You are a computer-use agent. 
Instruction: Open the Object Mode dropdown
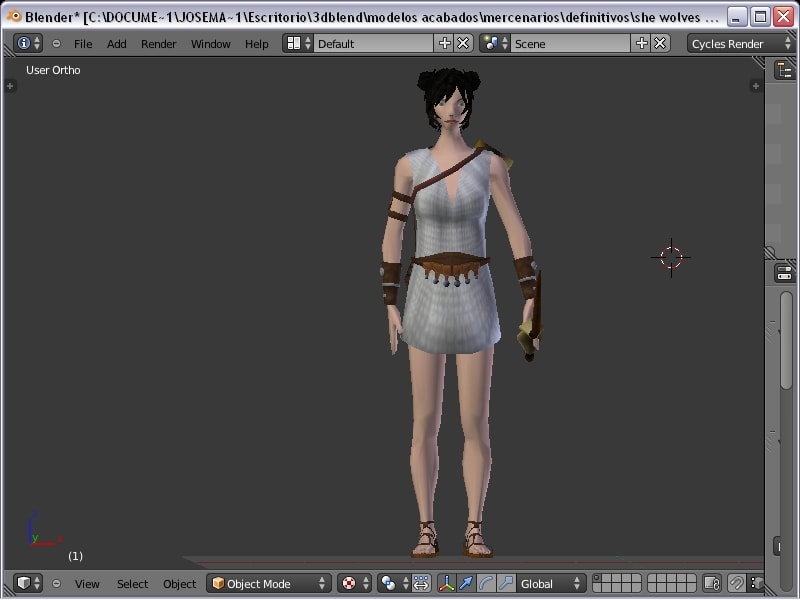(269, 583)
